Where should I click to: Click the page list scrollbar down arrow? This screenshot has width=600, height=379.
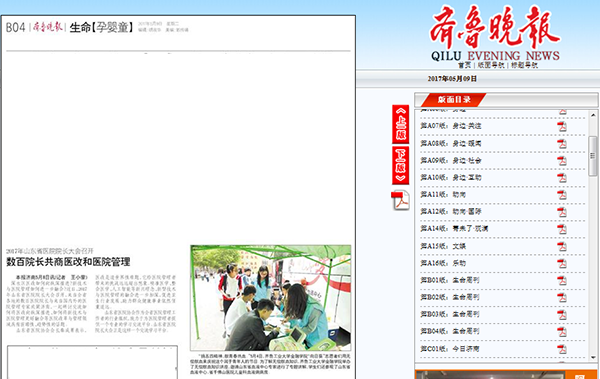point(593,358)
